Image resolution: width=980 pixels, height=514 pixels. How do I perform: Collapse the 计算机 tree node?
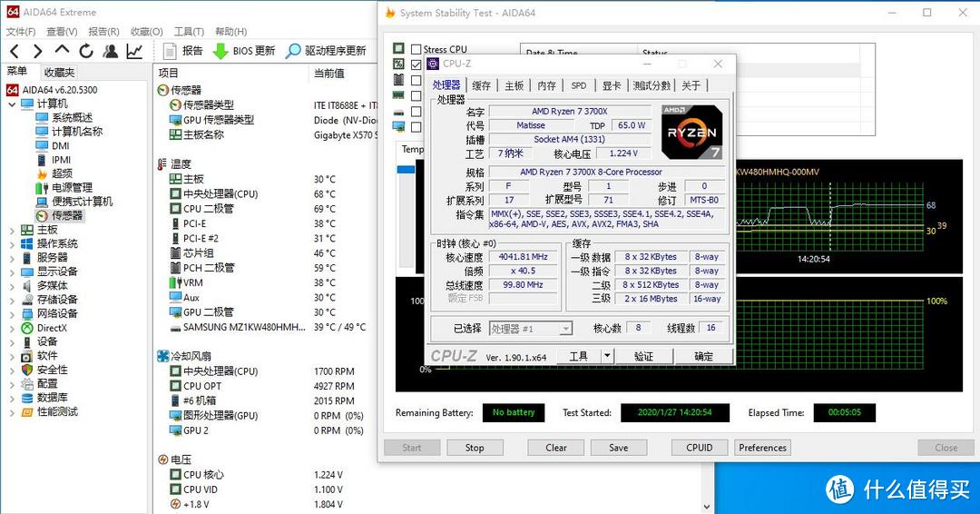point(12,104)
